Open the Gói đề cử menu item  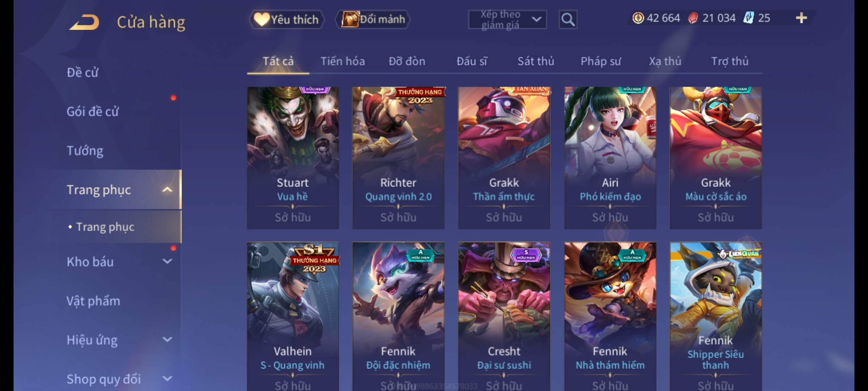pos(93,112)
